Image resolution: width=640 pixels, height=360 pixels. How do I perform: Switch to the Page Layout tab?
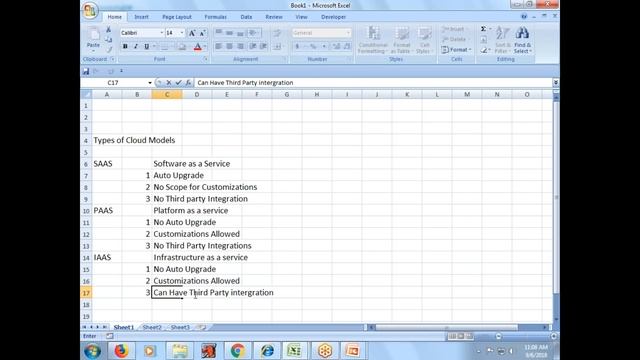[177, 17]
